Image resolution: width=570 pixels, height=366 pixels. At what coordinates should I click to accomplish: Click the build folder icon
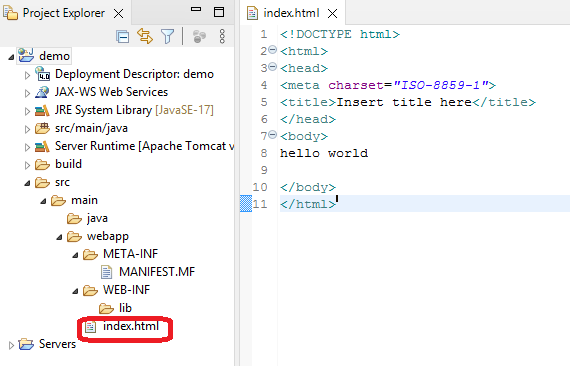coord(42,164)
